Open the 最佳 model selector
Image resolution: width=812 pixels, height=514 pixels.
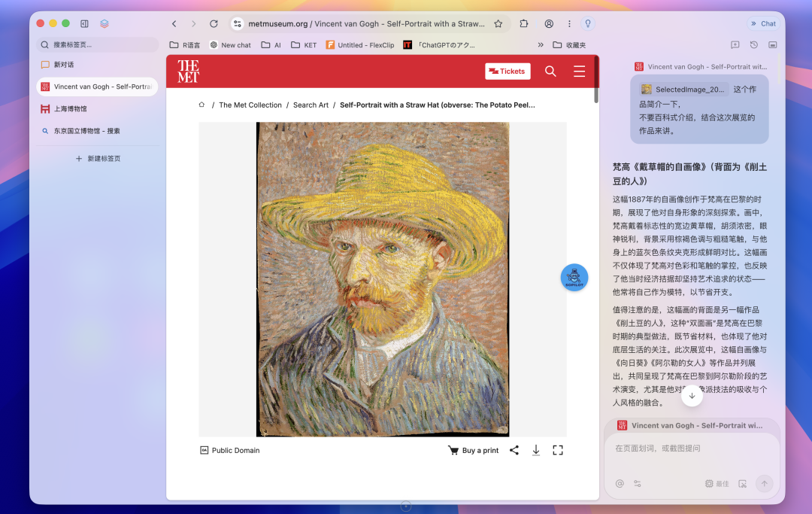[717, 483]
